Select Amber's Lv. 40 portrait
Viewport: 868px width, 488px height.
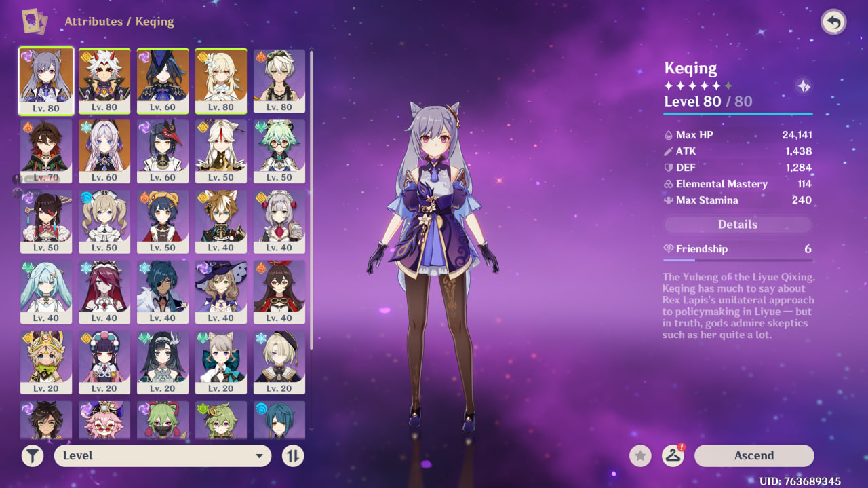279,292
